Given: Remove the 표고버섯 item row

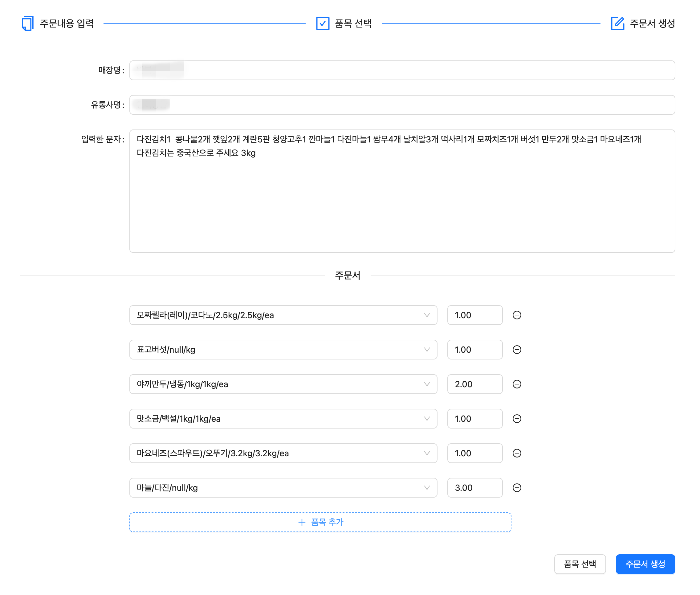Looking at the screenshot, I should 517,349.
